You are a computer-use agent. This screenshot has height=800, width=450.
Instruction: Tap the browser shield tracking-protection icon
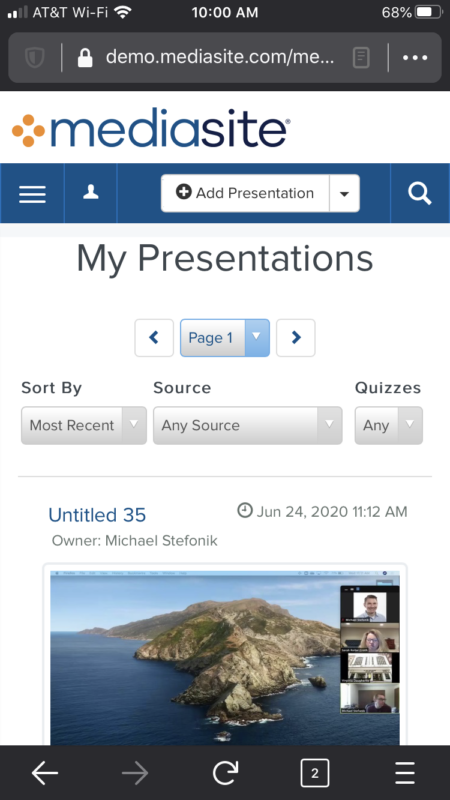coord(35,58)
